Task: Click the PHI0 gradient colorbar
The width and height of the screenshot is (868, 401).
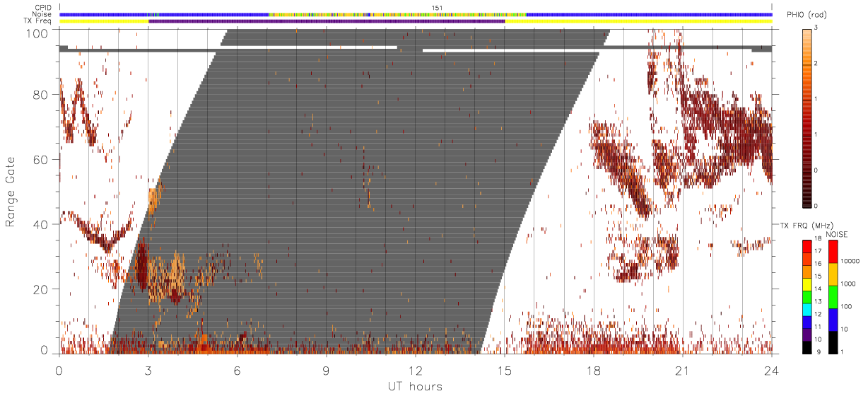Action: point(807,117)
